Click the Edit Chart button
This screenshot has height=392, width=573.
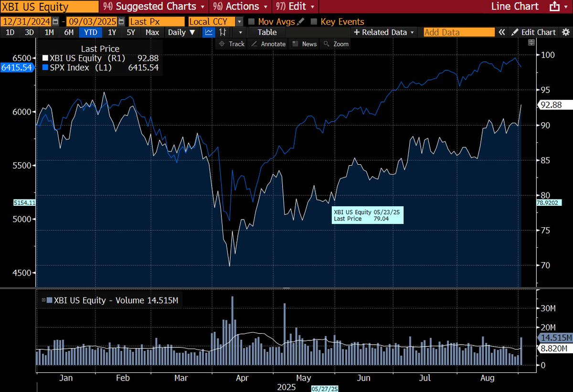coord(534,32)
